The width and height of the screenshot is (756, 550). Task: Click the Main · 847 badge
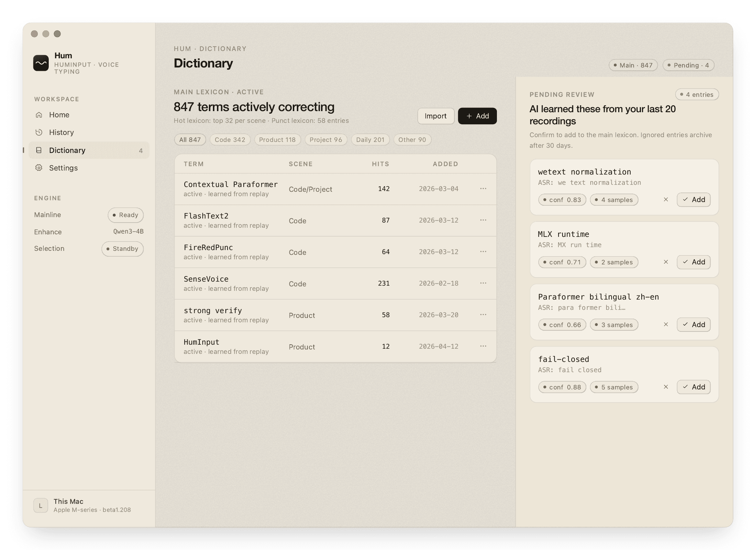(x=633, y=65)
